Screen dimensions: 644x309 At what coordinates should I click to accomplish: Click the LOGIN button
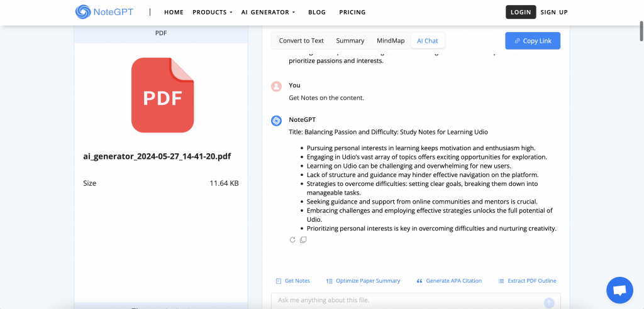point(521,12)
